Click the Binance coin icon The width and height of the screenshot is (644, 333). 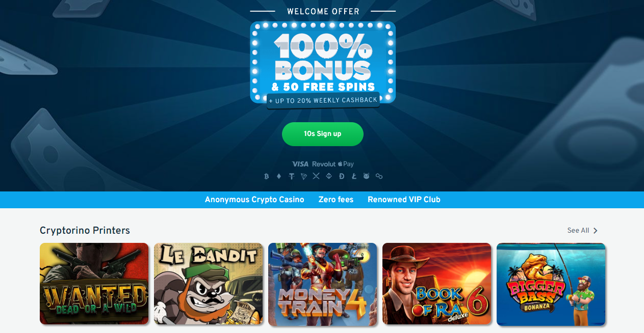[329, 176]
